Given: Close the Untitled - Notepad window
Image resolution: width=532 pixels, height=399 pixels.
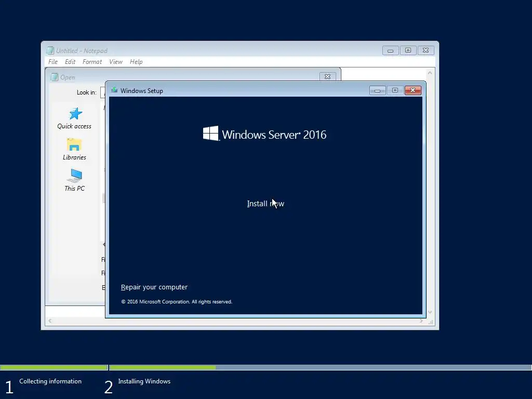Looking at the screenshot, I should [x=426, y=50].
